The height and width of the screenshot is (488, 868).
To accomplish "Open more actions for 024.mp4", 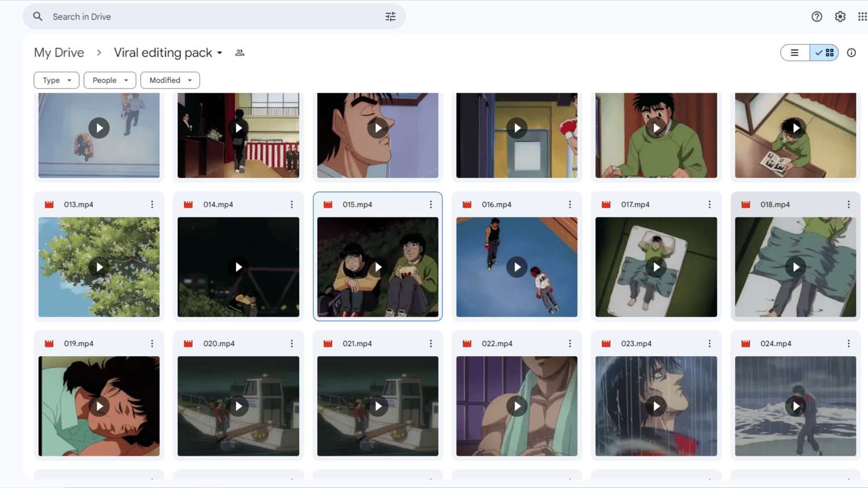I will pos(849,344).
